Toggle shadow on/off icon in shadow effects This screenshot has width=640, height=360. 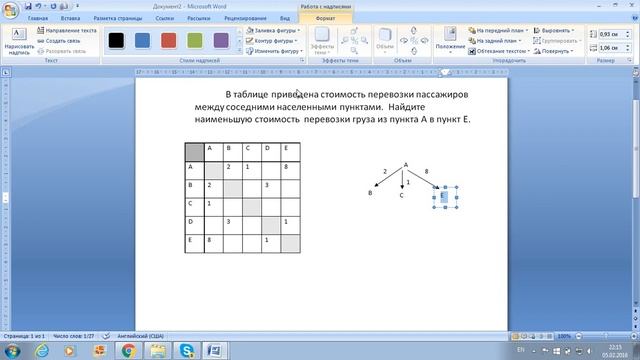coord(354,40)
